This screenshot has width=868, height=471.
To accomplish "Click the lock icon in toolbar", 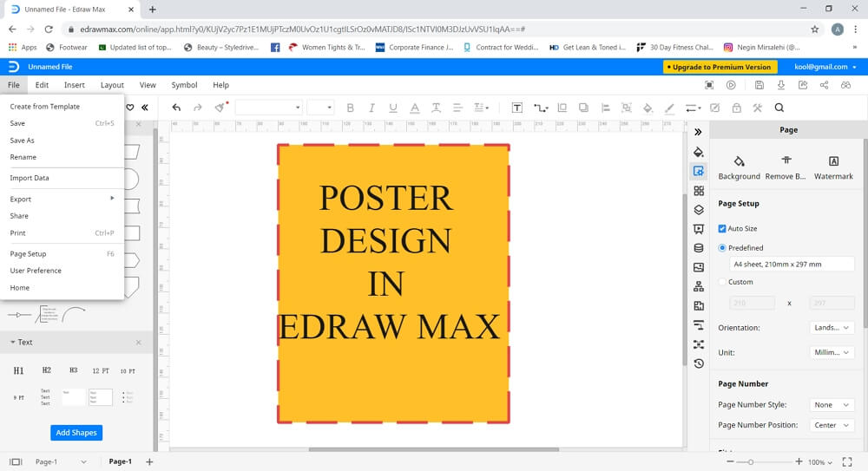I will (x=736, y=108).
